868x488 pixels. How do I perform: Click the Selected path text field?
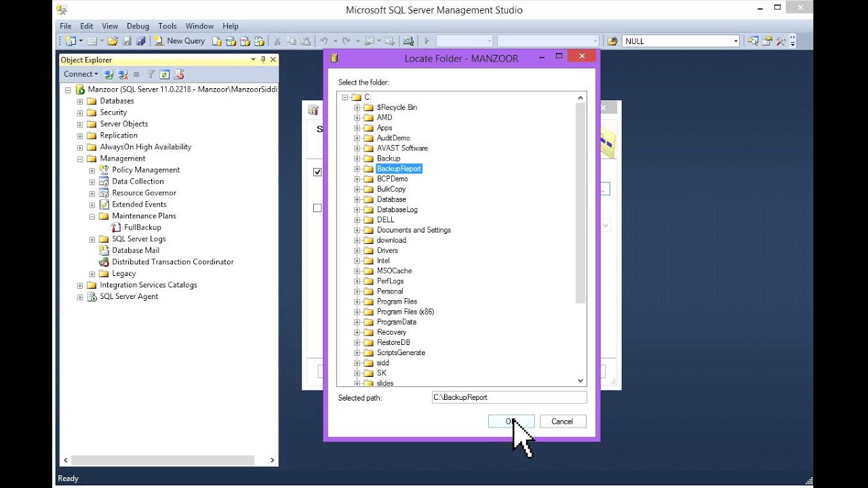tap(509, 397)
